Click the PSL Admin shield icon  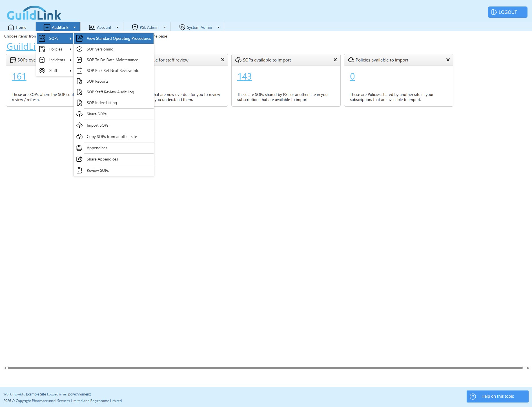tap(135, 27)
